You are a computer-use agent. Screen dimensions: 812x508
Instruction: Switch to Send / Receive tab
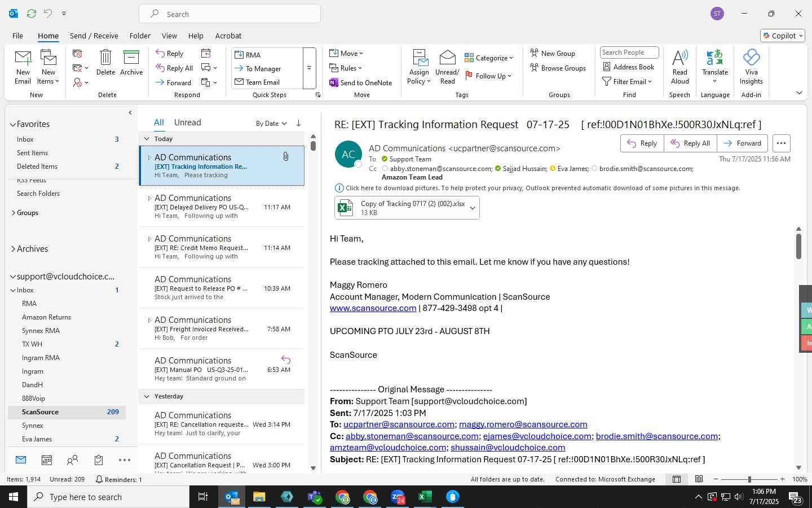pyautogui.click(x=94, y=36)
